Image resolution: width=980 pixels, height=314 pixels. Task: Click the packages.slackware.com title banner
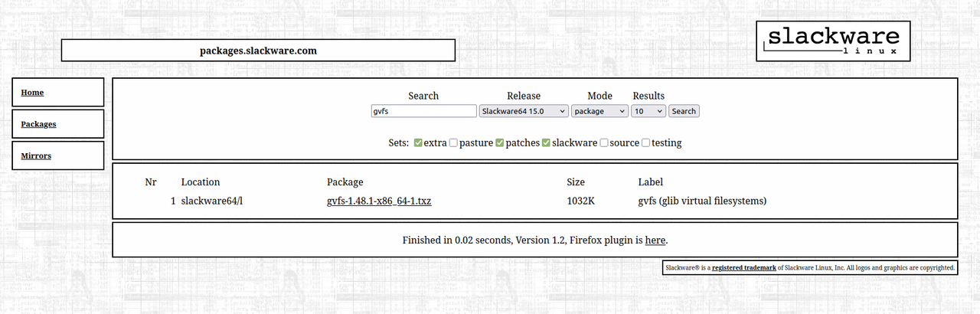pos(258,51)
